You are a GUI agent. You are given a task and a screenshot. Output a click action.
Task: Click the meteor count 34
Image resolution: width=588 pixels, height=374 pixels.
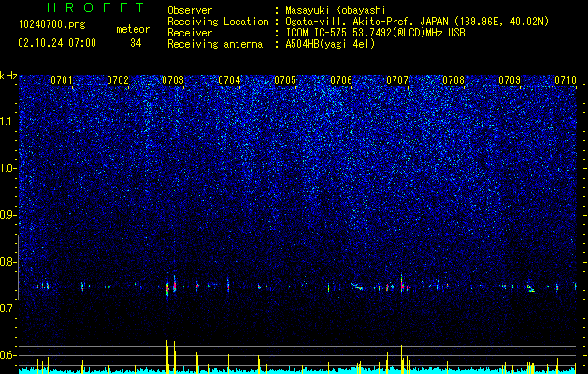click(136, 43)
